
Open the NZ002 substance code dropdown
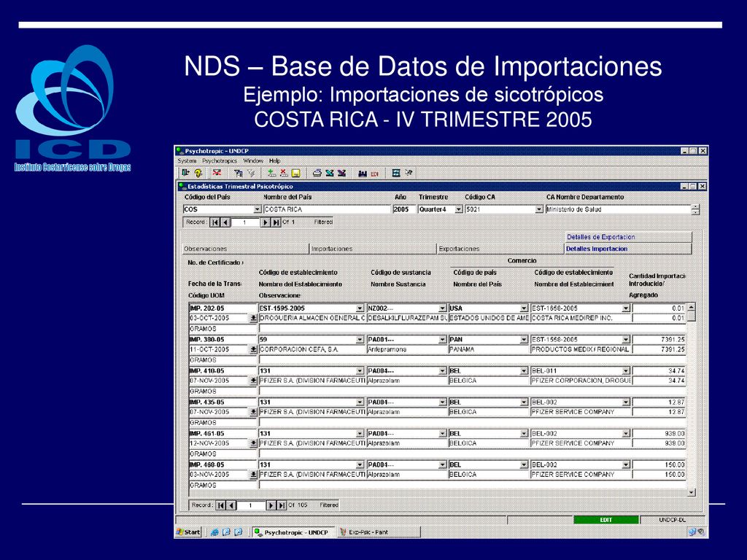click(x=442, y=308)
